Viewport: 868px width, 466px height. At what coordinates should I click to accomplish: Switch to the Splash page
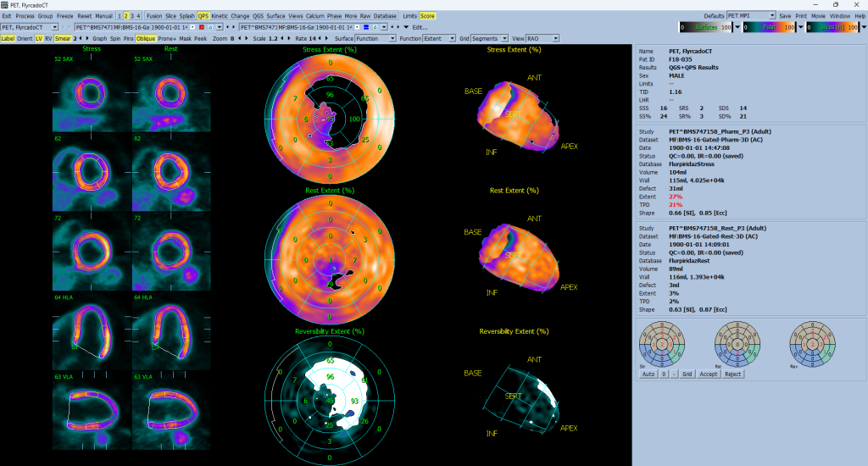click(186, 16)
